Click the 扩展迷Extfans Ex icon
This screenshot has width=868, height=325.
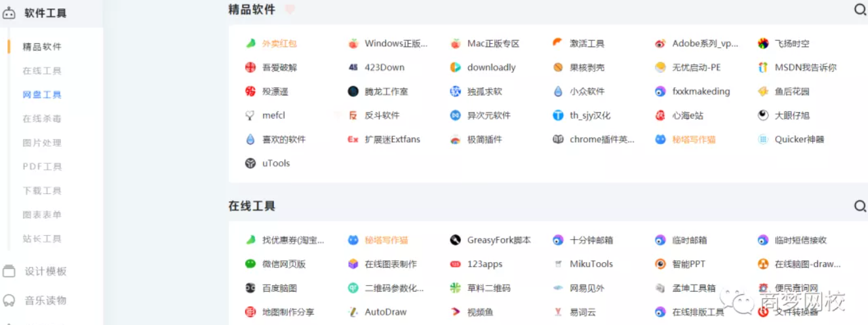(353, 139)
